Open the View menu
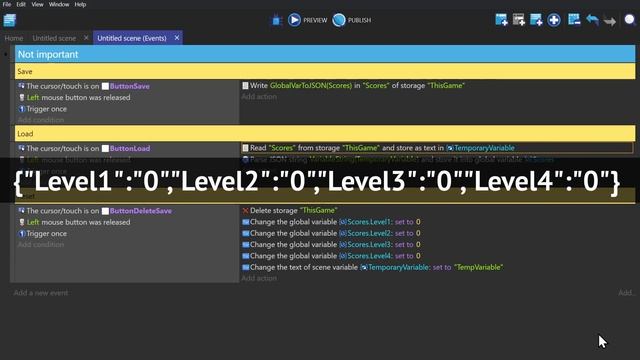640x360 pixels. point(38,4)
